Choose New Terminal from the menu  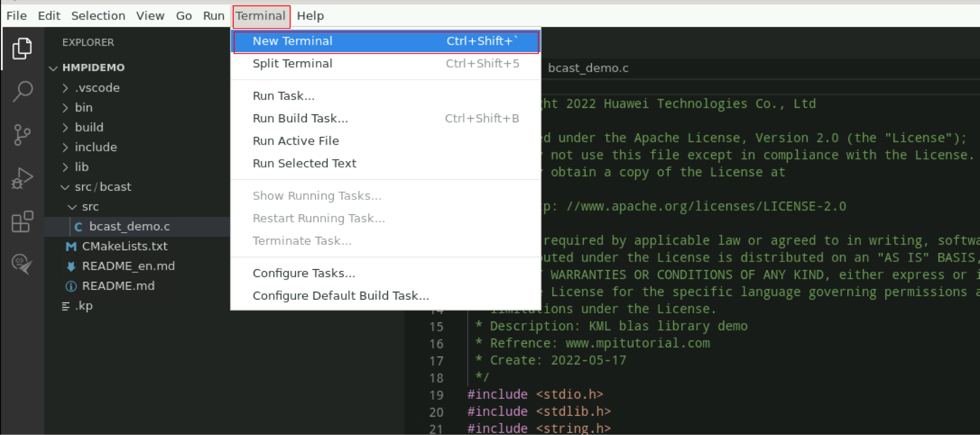point(386,41)
